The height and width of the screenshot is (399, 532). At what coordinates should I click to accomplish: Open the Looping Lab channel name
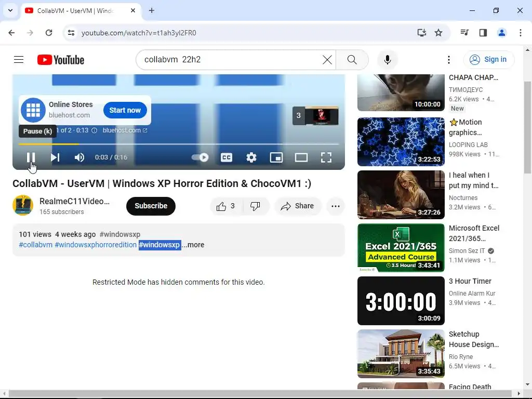click(x=468, y=144)
